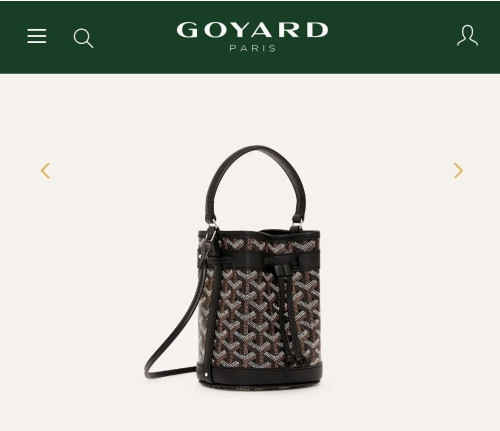This screenshot has width=500, height=431.
Task: Click the PARIS subtitle under the logo
Action: click(x=253, y=48)
